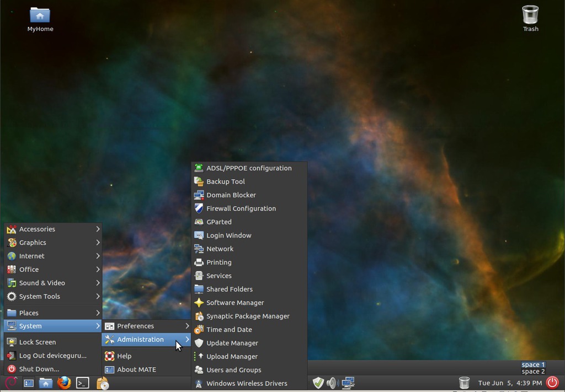Expand the Preferences submenu

pyautogui.click(x=146, y=326)
